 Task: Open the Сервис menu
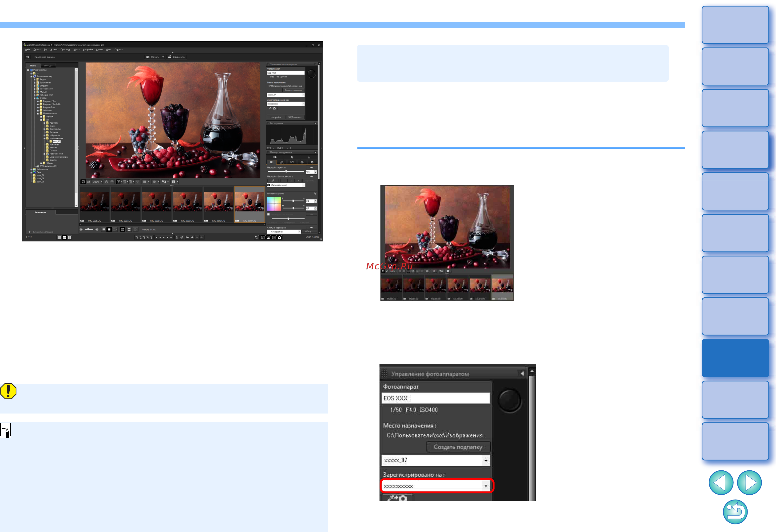click(99, 49)
